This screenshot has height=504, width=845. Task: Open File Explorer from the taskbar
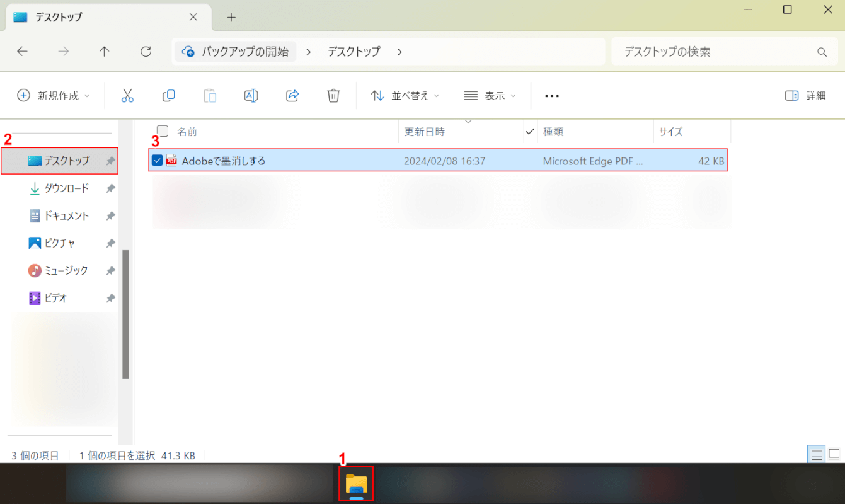click(356, 484)
